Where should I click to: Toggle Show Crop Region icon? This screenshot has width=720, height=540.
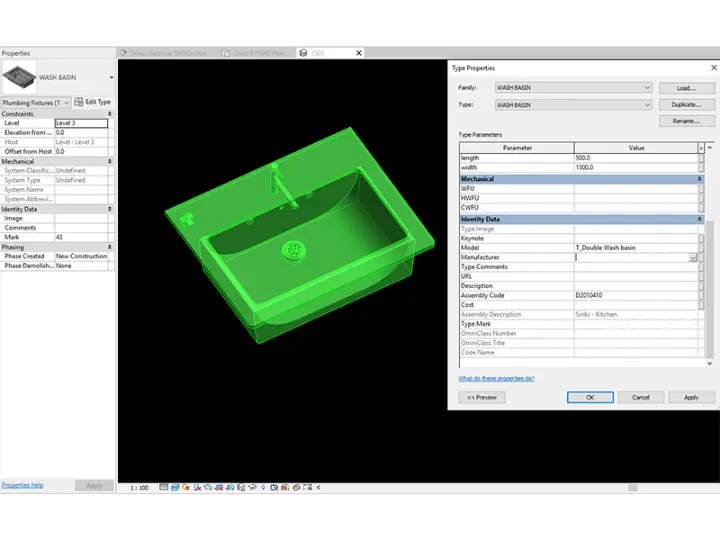click(x=230, y=487)
